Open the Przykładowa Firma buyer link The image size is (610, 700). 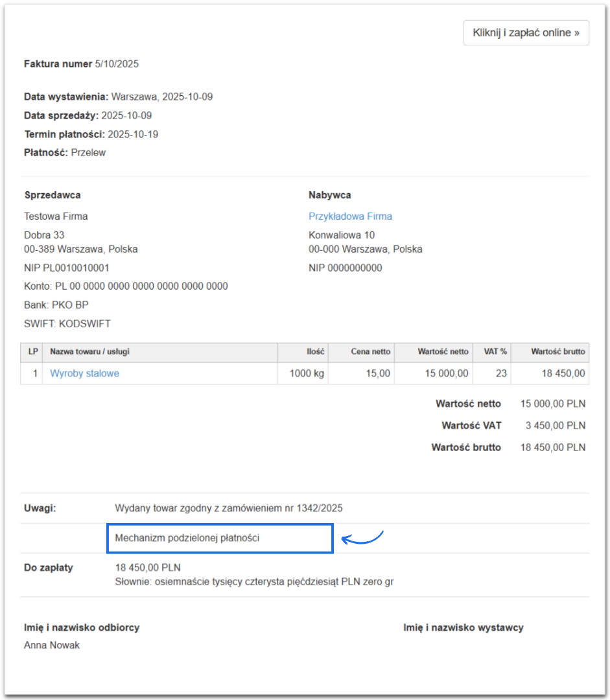coord(350,216)
